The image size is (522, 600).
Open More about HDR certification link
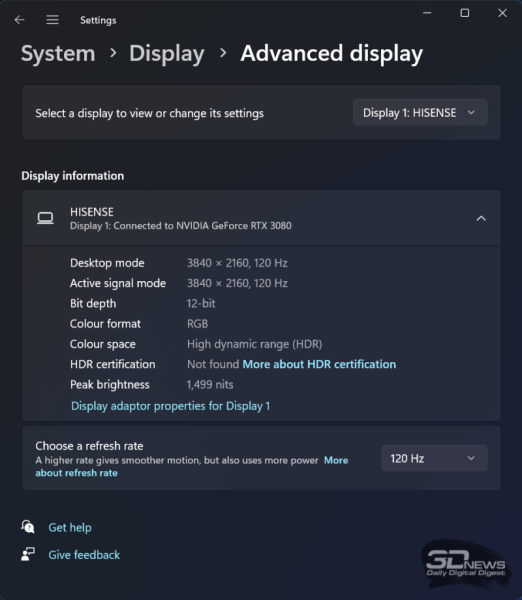319,364
